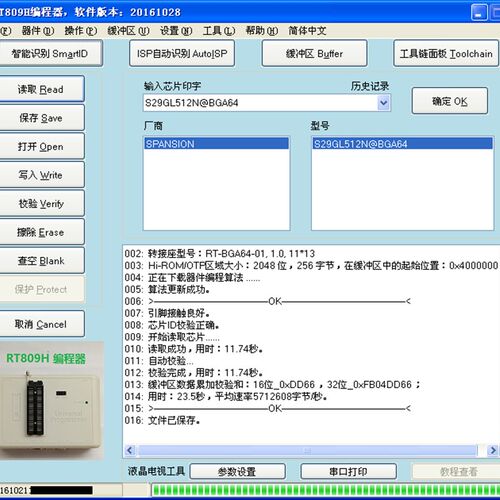The height and width of the screenshot is (500, 500).
Task: Click log line 012 校验完成
Action: click(194, 373)
